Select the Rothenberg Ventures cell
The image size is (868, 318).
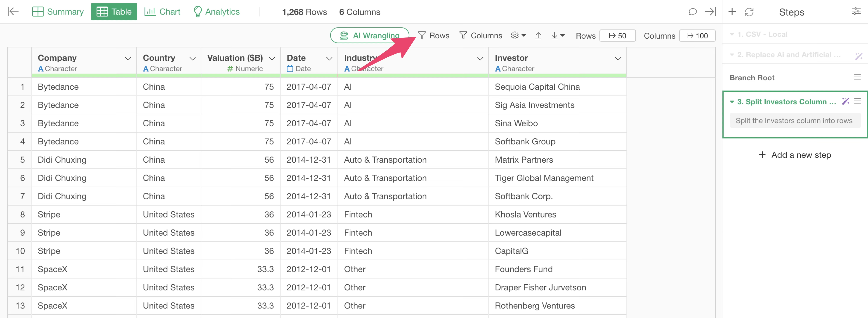click(557, 306)
